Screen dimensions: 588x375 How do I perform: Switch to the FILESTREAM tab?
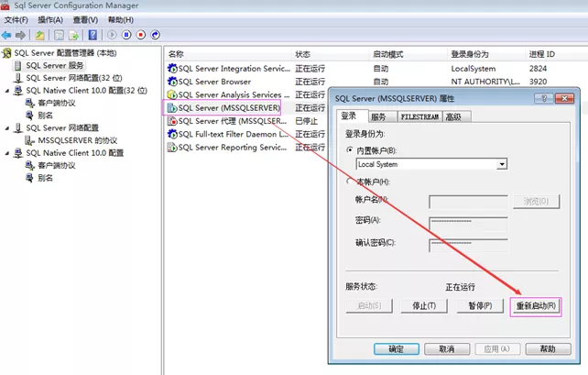419,116
